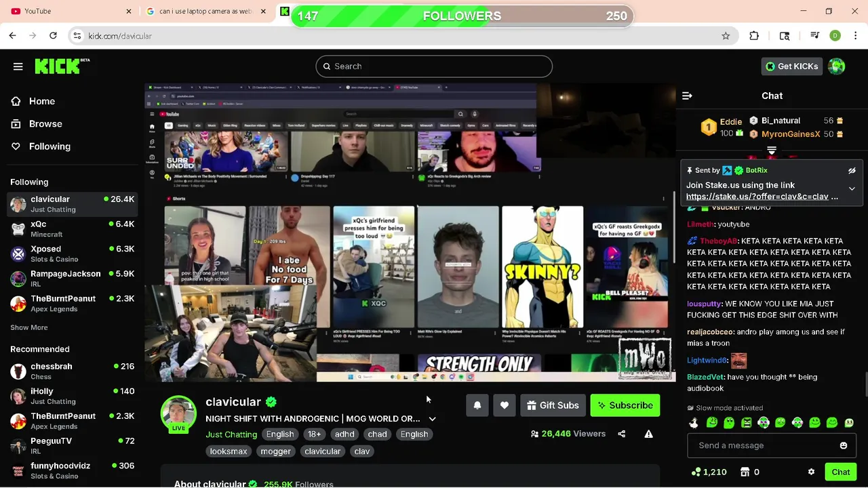Screen dimensions: 868x488
Task: Open the shop icon next to 0
Action: tap(745, 472)
